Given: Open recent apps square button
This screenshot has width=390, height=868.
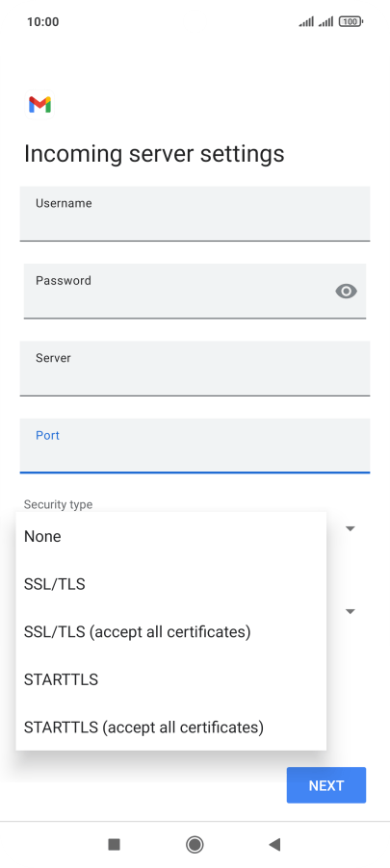Looking at the screenshot, I should (115, 844).
